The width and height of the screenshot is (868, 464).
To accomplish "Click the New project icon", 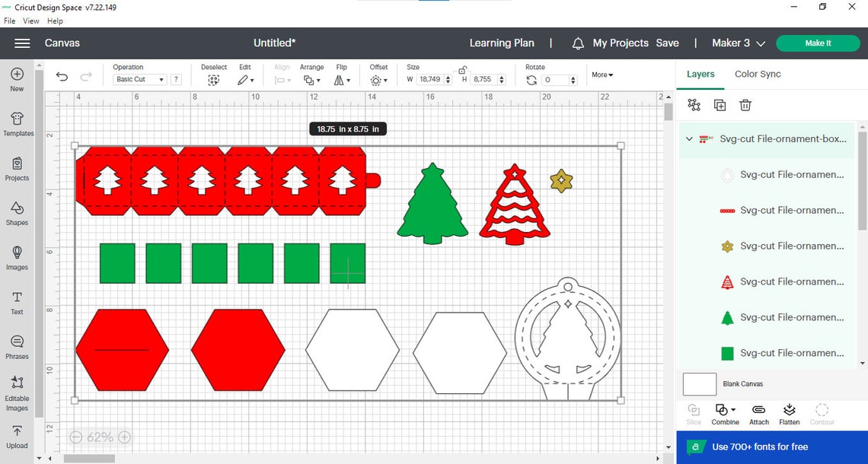I will pyautogui.click(x=18, y=74).
